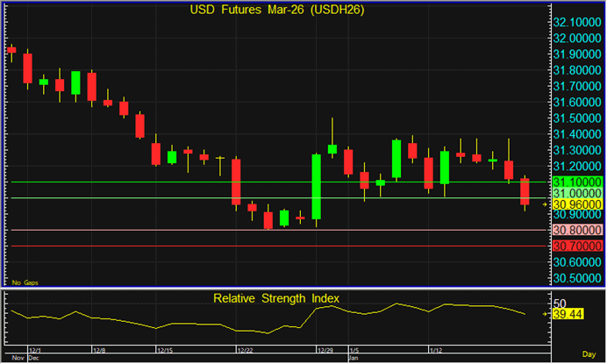Click the arrow marker beside RSI value 39.44

pyautogui.click(x=545, y=313)
